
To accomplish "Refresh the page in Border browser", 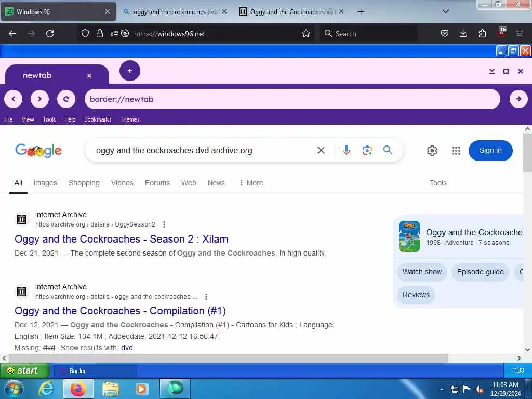I will tap(66, 99).
